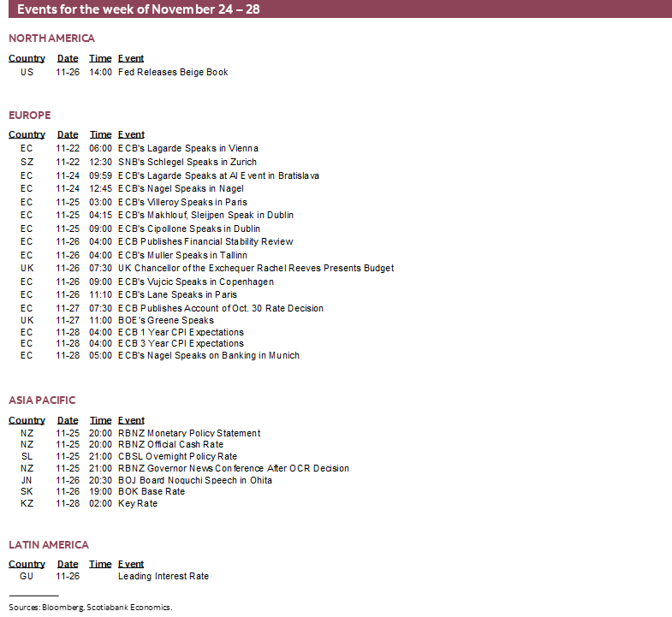Select 'ECB's Lagarde Speaks in Vienna' row
This screenshot has height=617, width=672.
(x=187, y=148)
